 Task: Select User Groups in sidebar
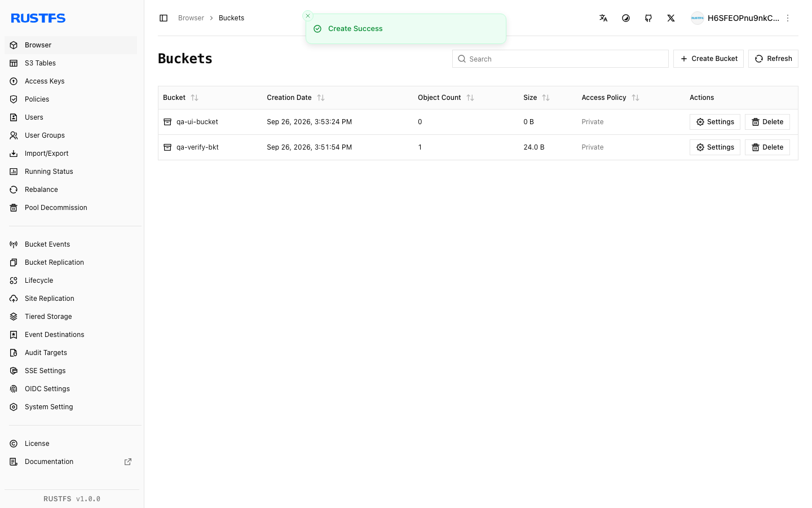(70, 135)
